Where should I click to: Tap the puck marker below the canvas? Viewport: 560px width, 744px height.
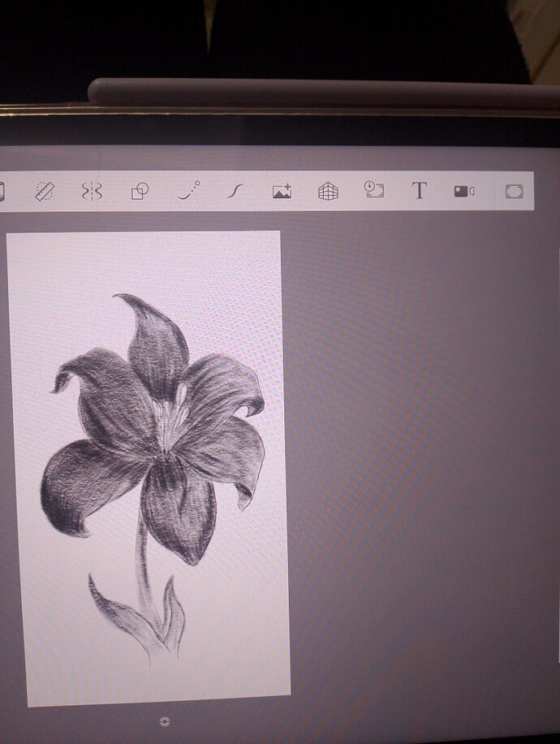click(x=165, y=722)
